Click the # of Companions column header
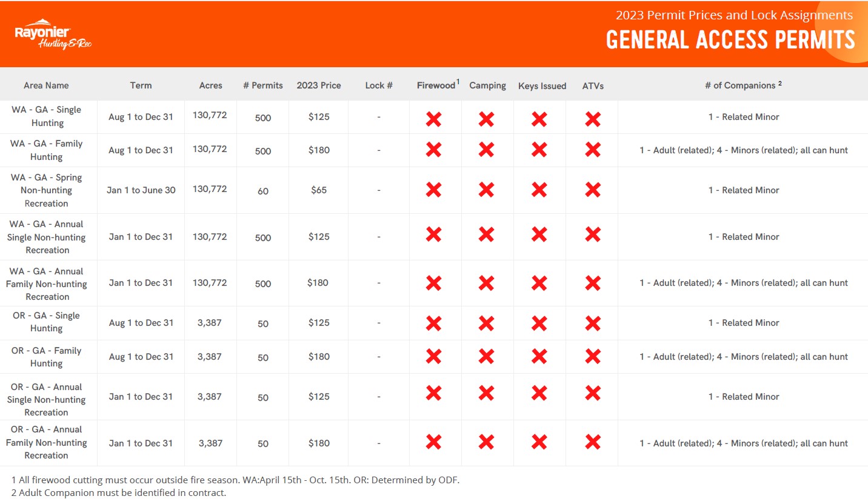This screenshot has height=499, width=868. 743,85
